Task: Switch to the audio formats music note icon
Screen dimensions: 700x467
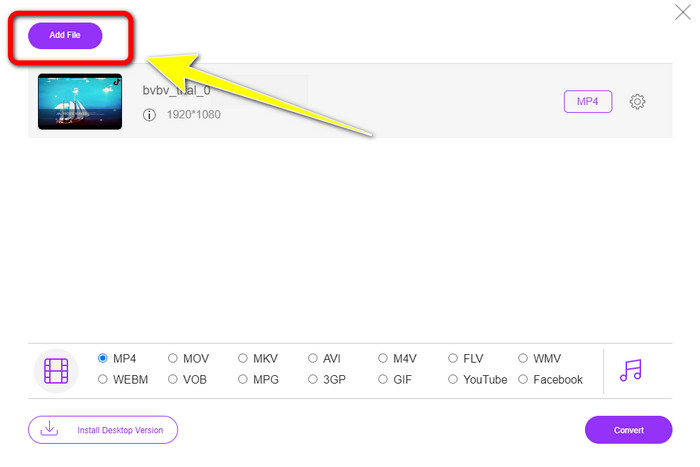Action: click(630, 370)
